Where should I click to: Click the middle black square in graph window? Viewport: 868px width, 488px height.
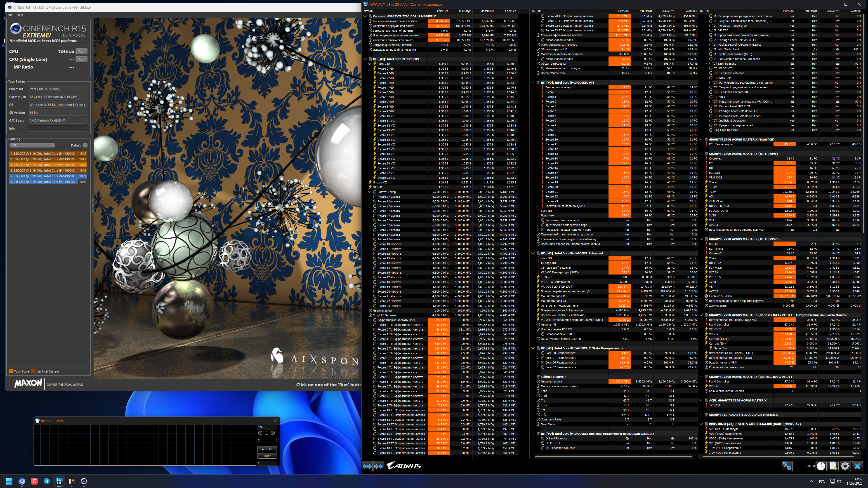coord(266,433)
